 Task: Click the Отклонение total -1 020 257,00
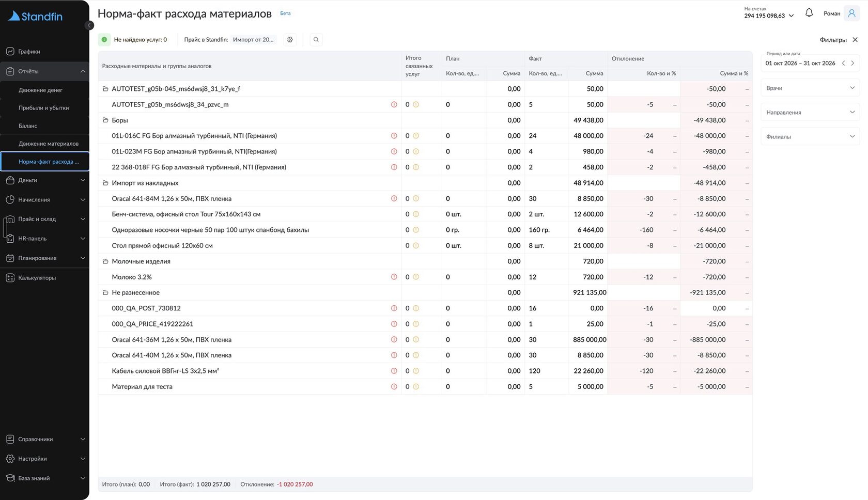click(295, 485)
